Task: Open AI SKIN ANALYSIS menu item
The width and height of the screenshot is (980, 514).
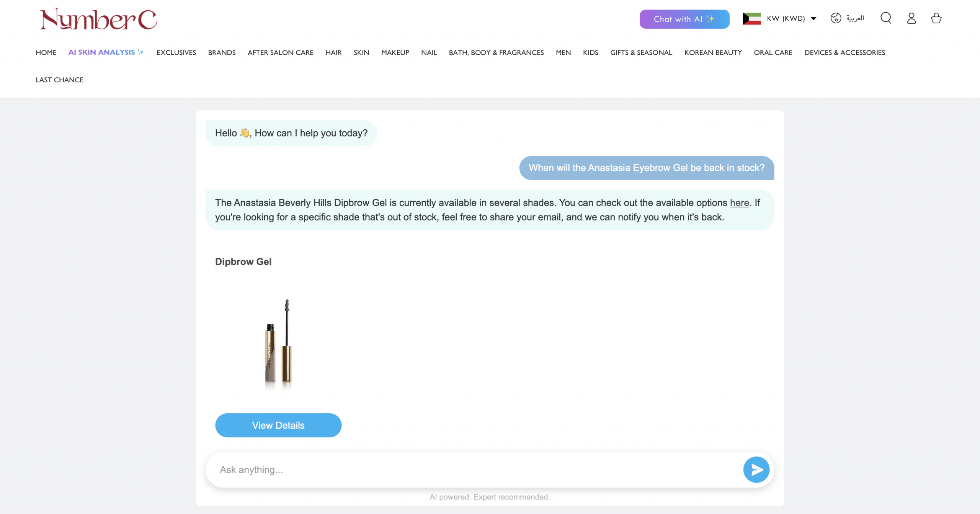Action: pos(106,52)
